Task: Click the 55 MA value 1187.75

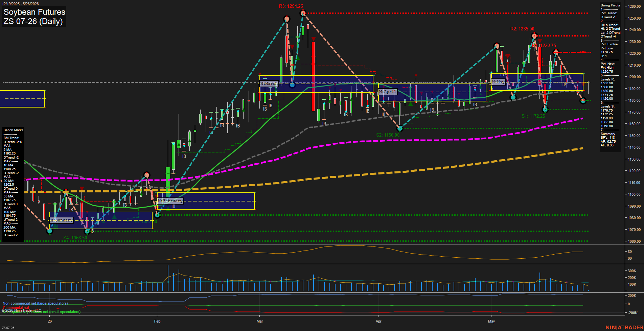Action: 9,200
